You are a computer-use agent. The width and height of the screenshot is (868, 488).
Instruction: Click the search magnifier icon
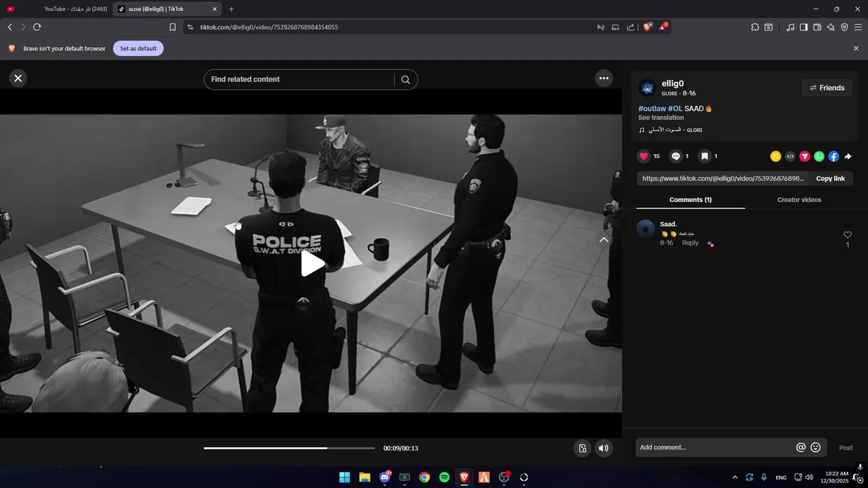[x=406, y=79]
